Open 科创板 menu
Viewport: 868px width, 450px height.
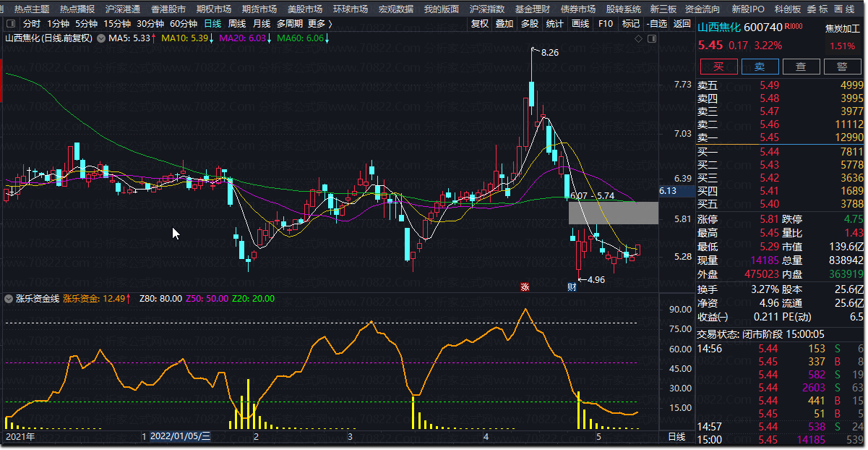787,9
